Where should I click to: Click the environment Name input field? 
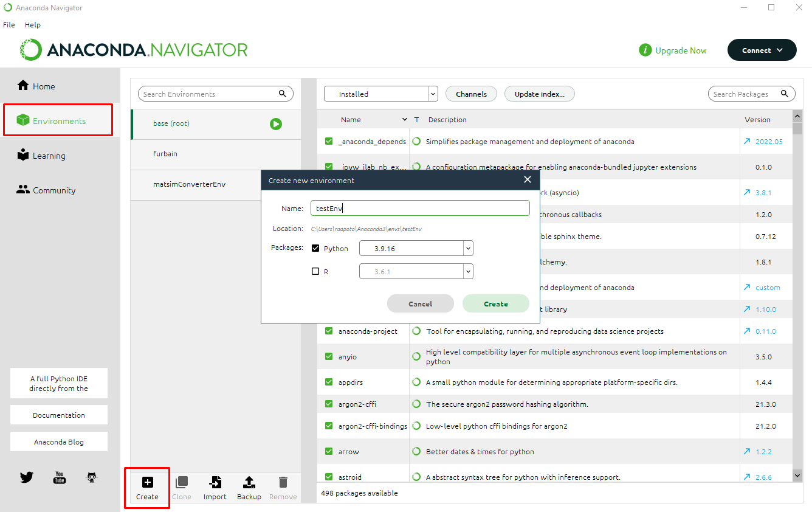420,208
